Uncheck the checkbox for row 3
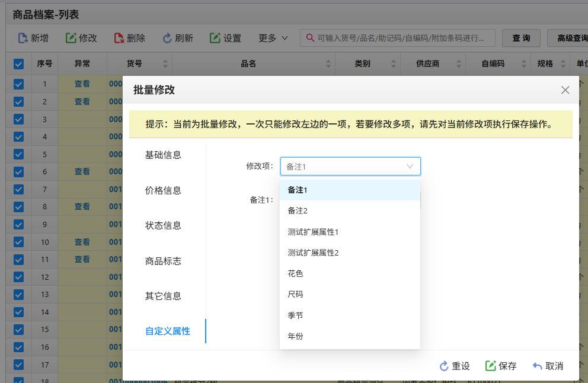Image resolution: width=588 pixels, height=383 pixels. point(18,119)
